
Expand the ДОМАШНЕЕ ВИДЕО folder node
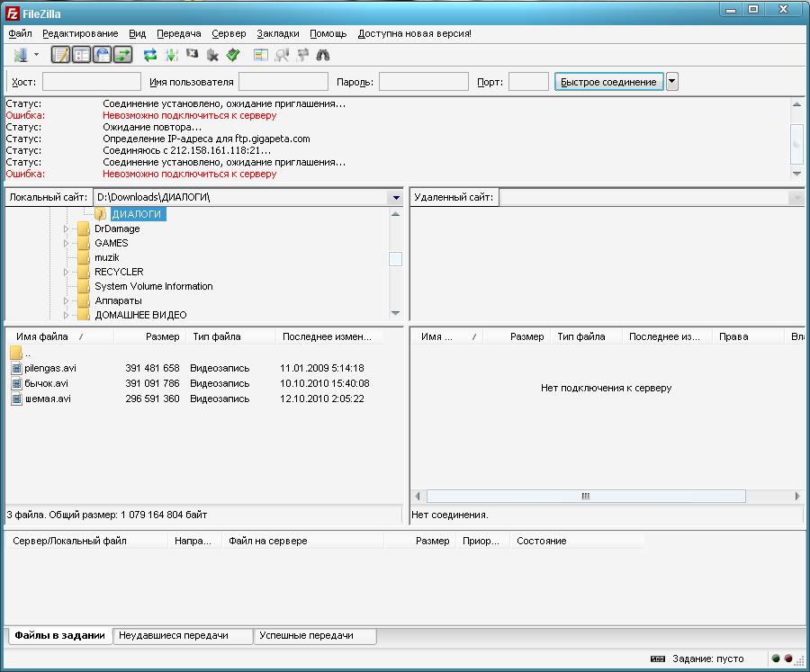(x=66, y=315)
